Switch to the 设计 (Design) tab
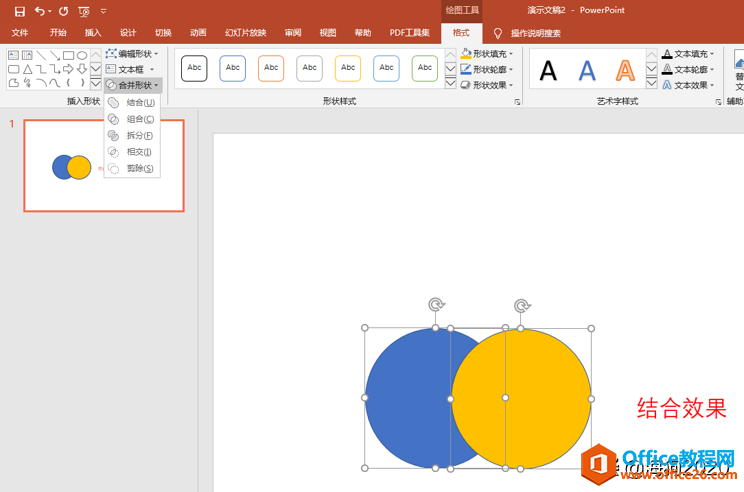Viewport: 744px width, 492px height. coord(128,33)
